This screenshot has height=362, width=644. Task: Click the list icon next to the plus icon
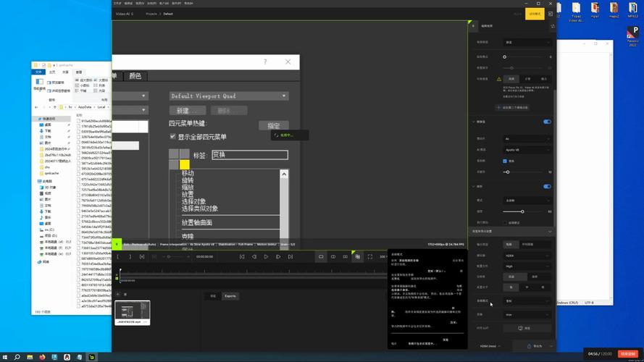point(125,294)
